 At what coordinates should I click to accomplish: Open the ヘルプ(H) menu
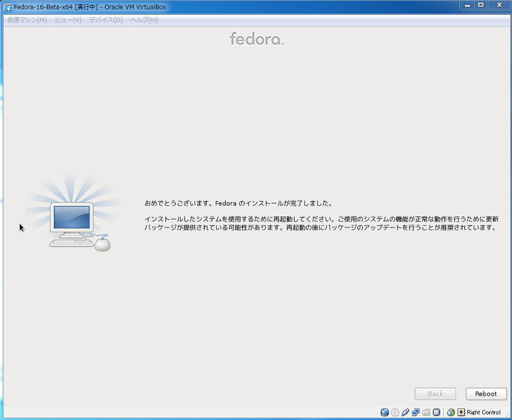(x=144, y=20)
